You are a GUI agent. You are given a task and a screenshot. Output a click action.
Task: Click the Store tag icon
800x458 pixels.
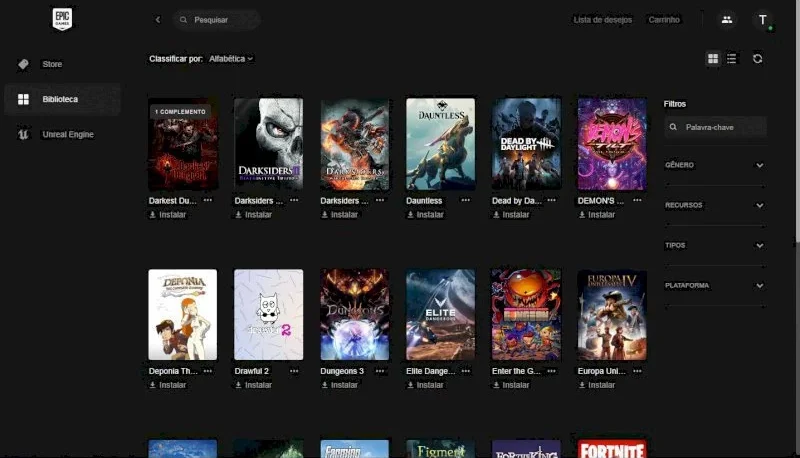[23, 64]
